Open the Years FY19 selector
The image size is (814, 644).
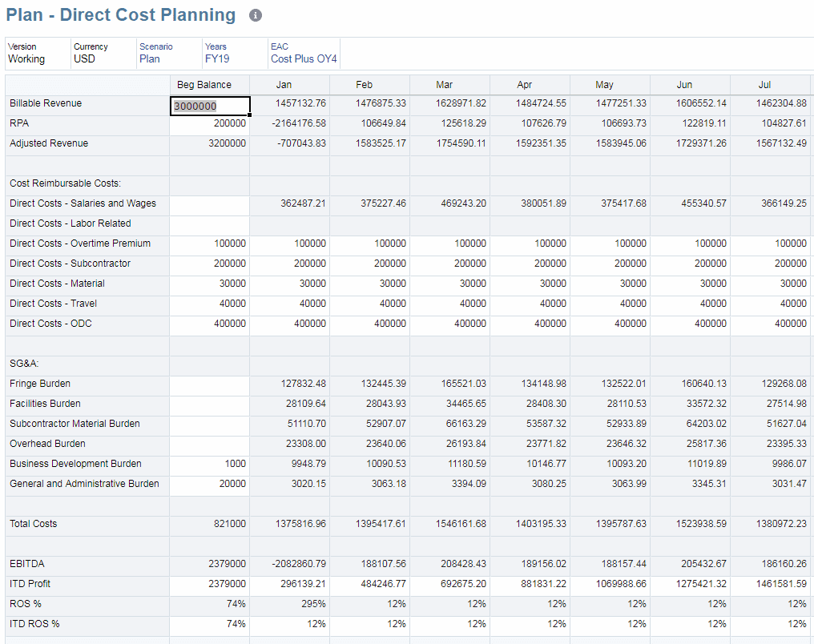235,53
